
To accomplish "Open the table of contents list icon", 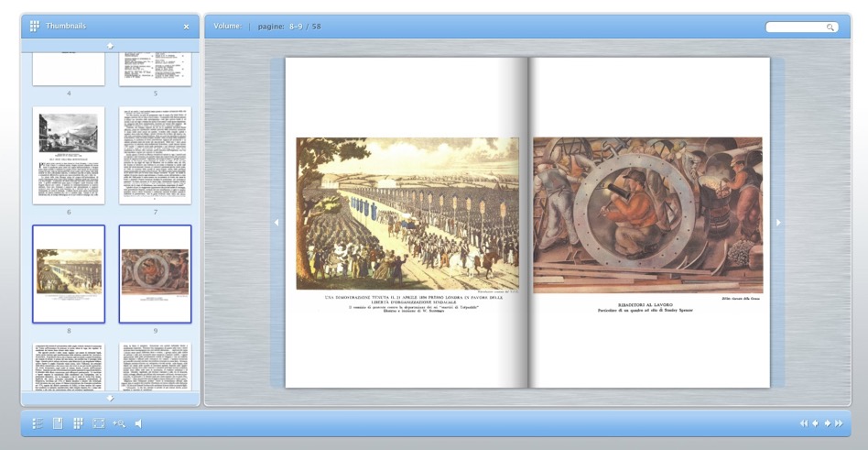I will (x=38, y=423).
